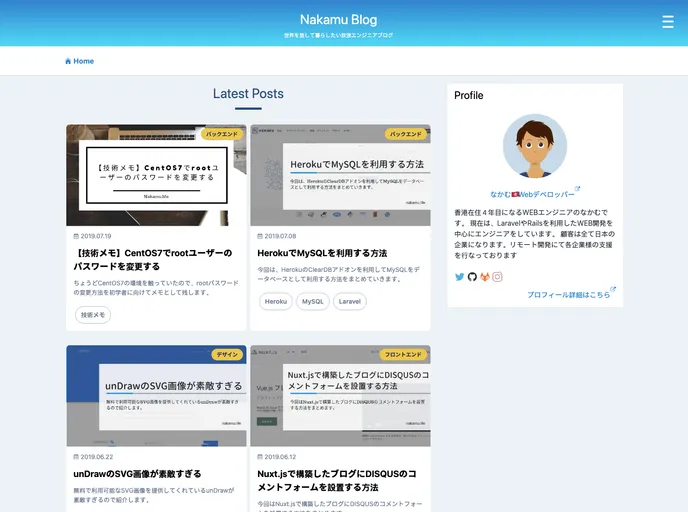Screen dimensions: 688x512
Task: Click the 2019.06.22 post date
Action: (97, 457)
